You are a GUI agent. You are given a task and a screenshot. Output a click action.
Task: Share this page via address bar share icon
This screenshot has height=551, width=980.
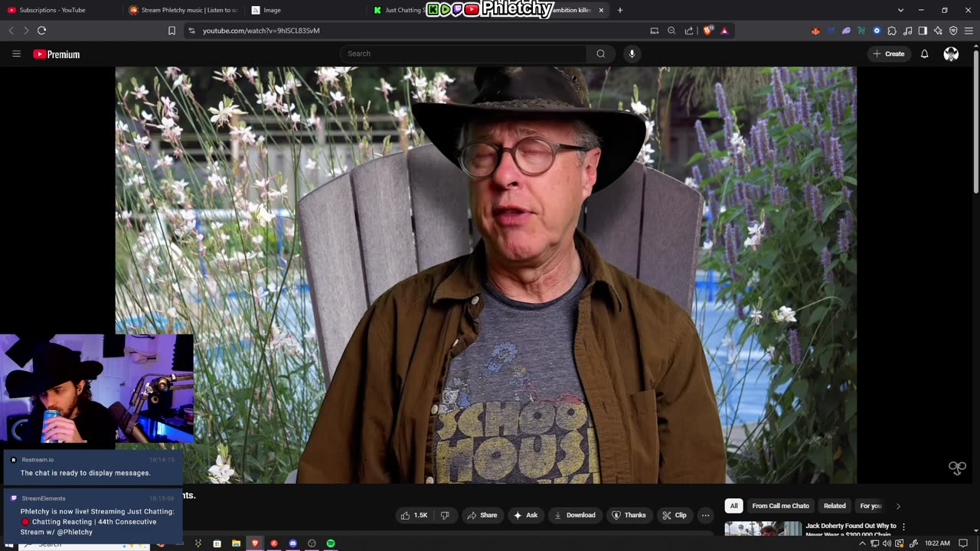tap(688, 31)
